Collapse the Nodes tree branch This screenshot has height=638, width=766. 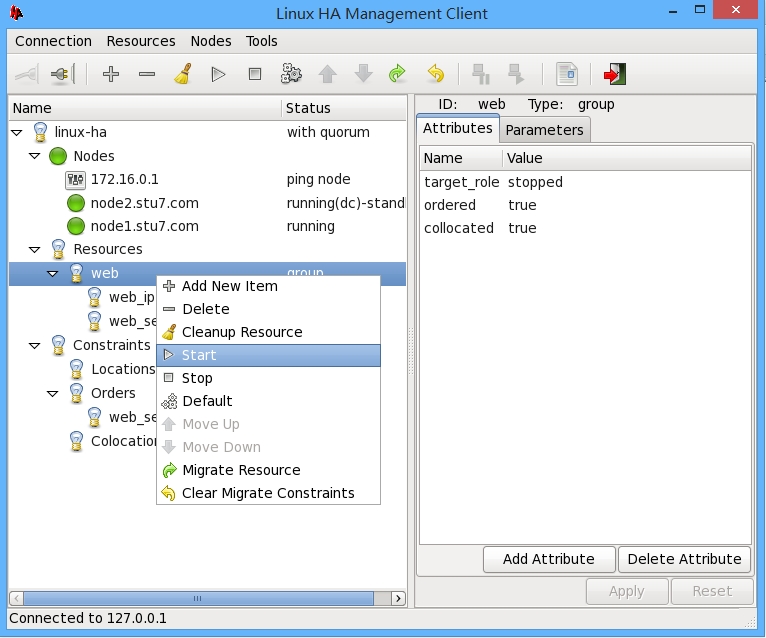34,156
